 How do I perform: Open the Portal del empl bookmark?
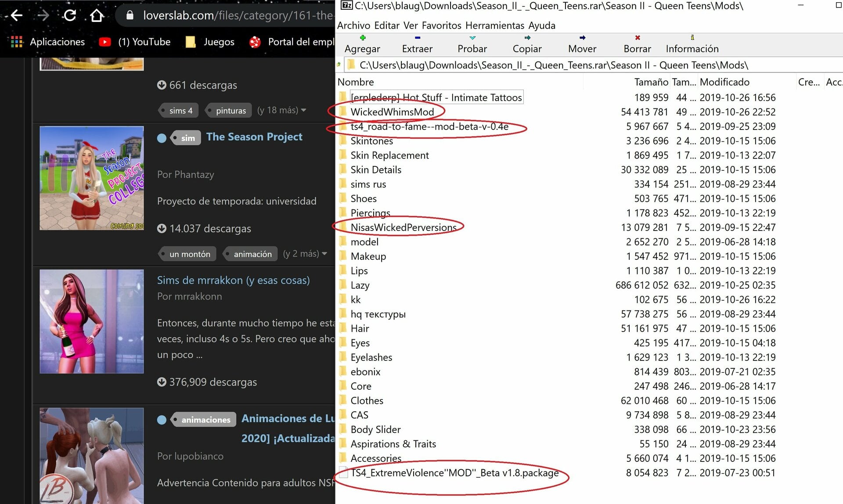(x=292, y=42)
